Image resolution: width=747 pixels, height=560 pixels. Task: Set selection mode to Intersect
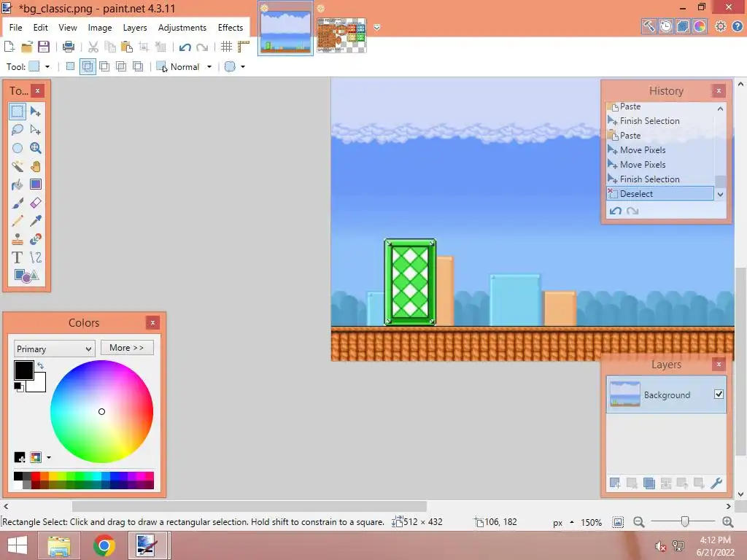click(121, 66)
